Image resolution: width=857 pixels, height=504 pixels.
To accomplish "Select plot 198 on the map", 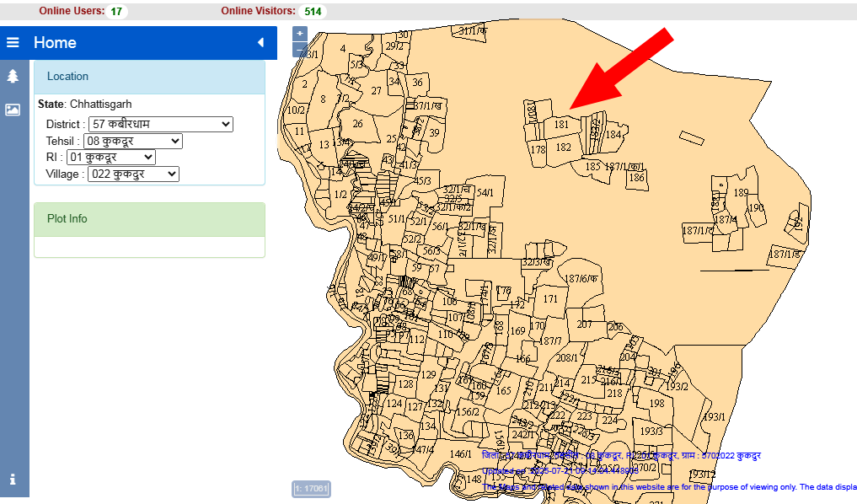I will click(x=656, y=403).
